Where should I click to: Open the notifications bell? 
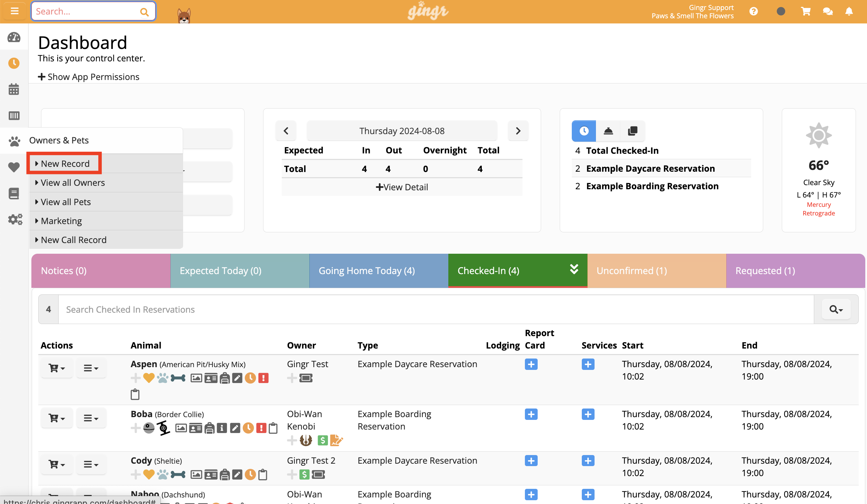[849, 11]
